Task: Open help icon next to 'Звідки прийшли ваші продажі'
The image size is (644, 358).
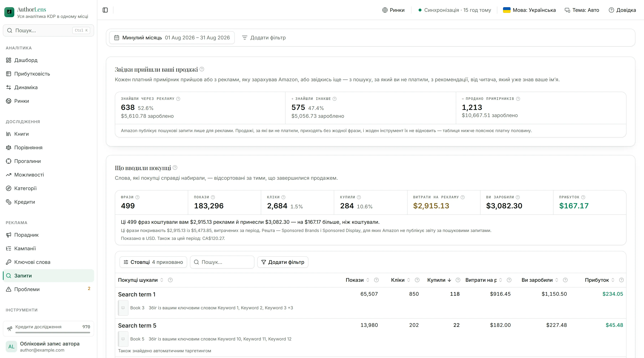Action: 202,69
